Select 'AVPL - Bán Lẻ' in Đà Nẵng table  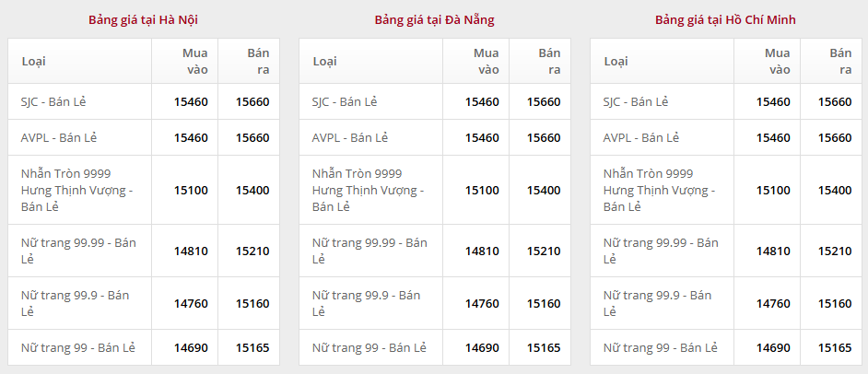[350, 137]
